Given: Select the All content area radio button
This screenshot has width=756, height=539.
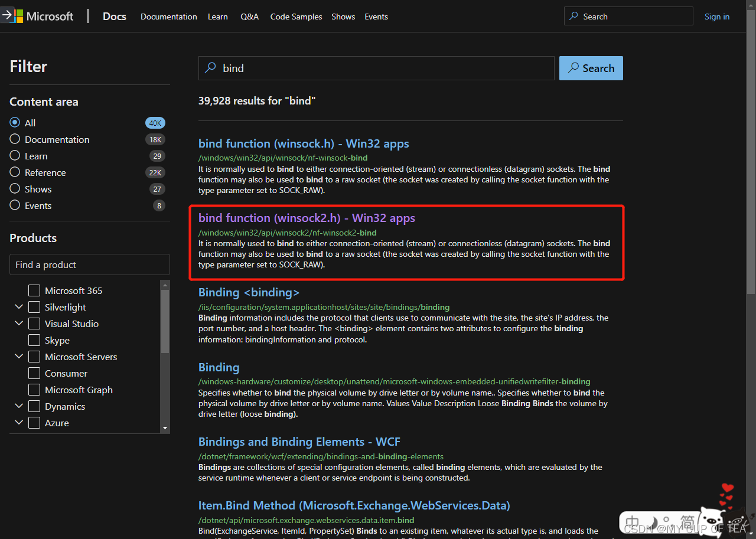Looking at the screenshot, I should [x=15, y=123].
